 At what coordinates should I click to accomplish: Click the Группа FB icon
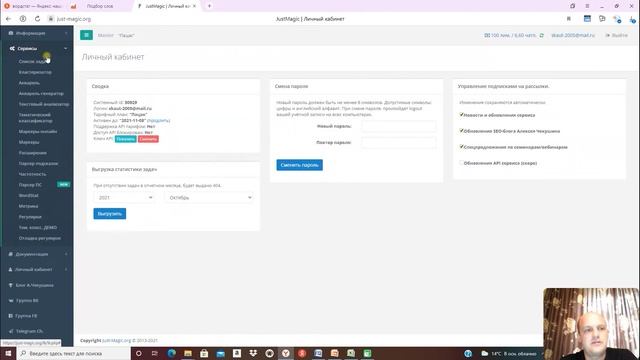click(11, 316)
